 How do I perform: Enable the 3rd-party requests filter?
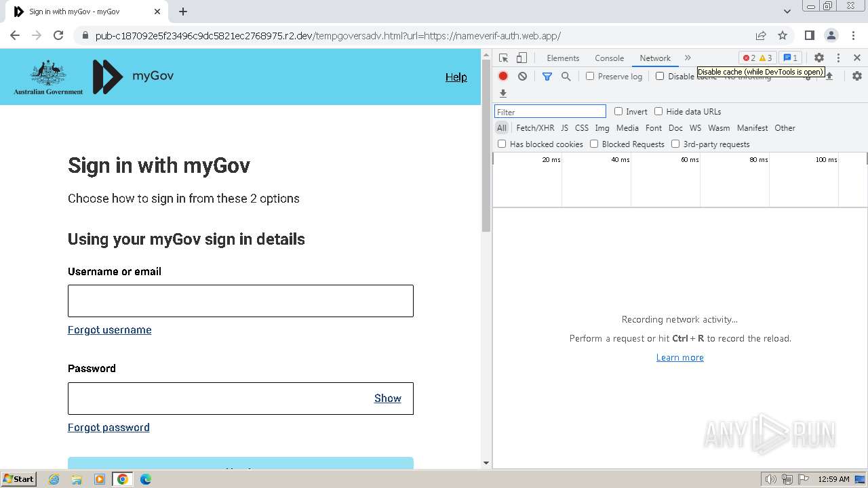click(x=675, y=144)
